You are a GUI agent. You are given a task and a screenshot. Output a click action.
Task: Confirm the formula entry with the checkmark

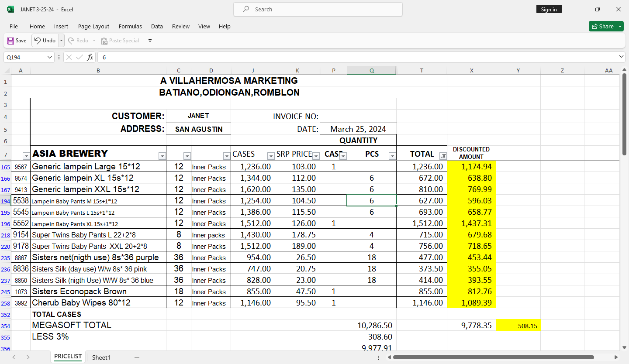[79, 57]
